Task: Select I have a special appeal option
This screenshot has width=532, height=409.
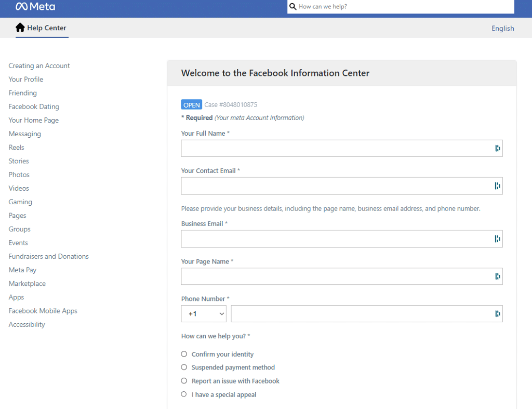Action: pyautogui.click(x=184, y=394)
